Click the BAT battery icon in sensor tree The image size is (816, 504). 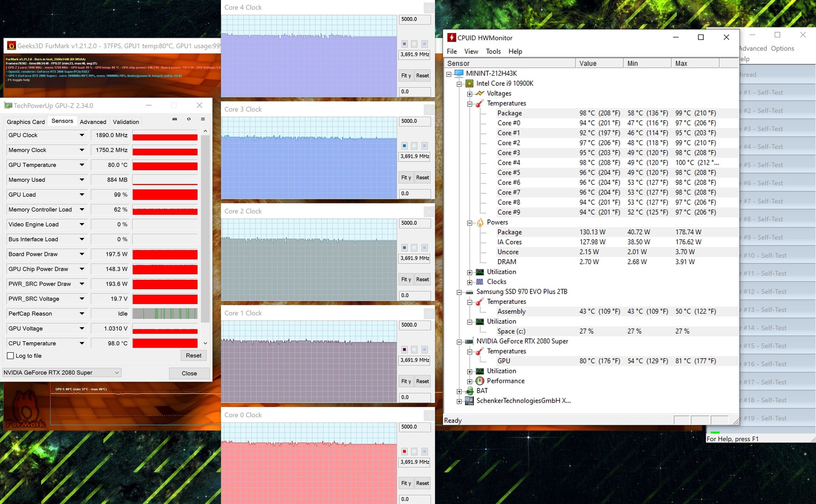pyautogui.click(x=469, y=391)
